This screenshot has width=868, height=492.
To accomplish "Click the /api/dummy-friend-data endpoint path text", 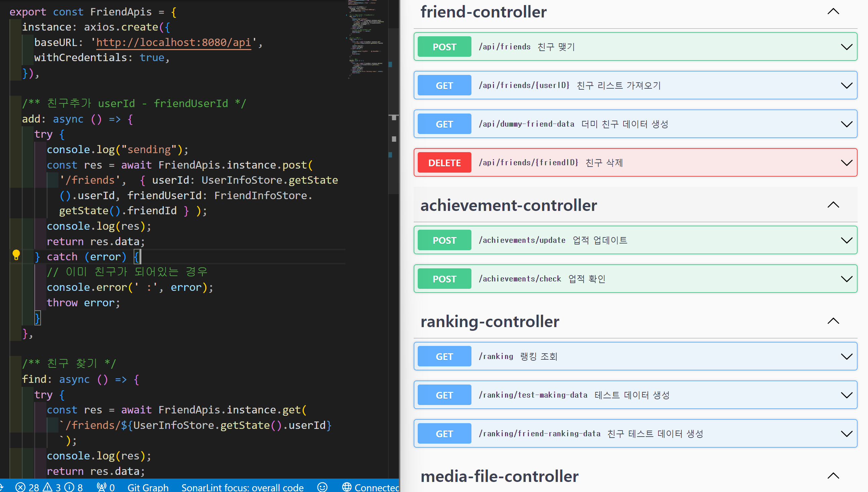I will (527, 124).
